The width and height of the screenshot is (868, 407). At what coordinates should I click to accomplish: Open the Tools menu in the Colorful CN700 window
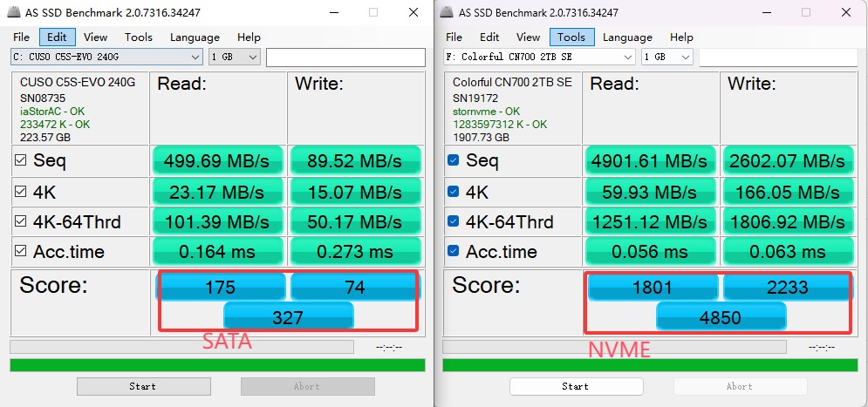click(571, 37)
